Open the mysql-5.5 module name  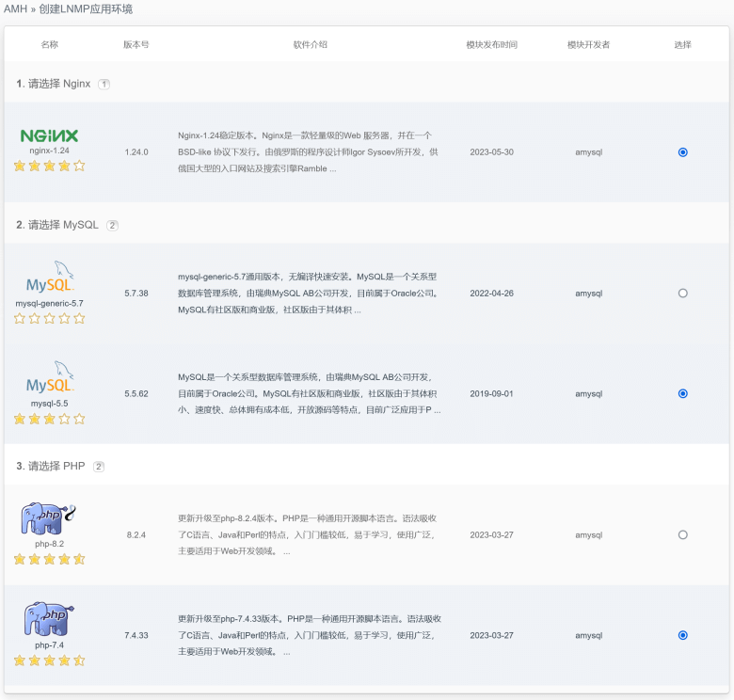49,404
